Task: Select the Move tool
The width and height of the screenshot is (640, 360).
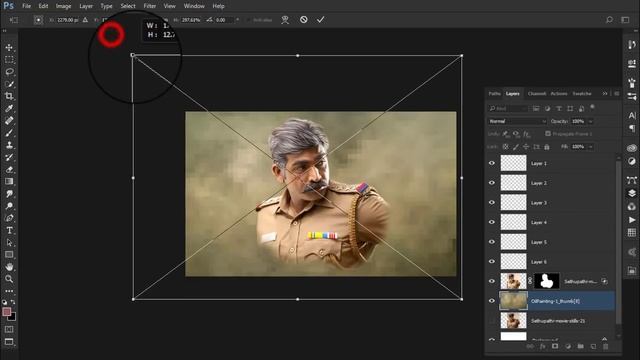Action: pos(9,48)
